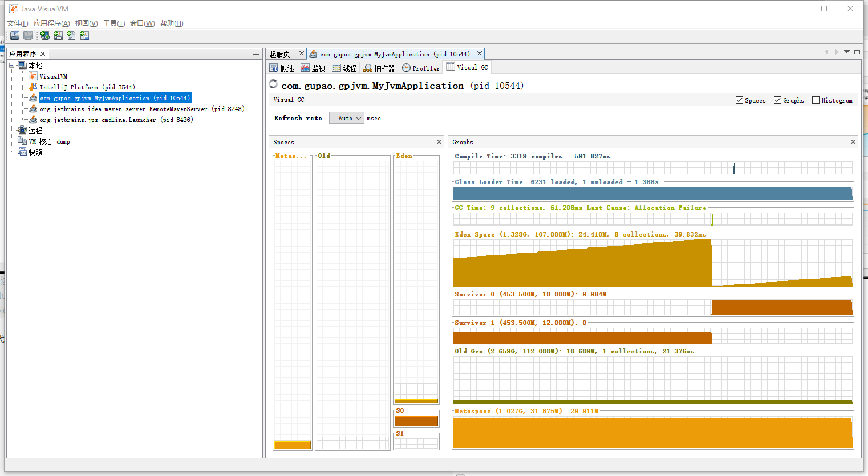Image resolution: width=868 pixels, height=476 pixels.
Task: Select the Visual GC tab
Action: (x=467, y=67)
